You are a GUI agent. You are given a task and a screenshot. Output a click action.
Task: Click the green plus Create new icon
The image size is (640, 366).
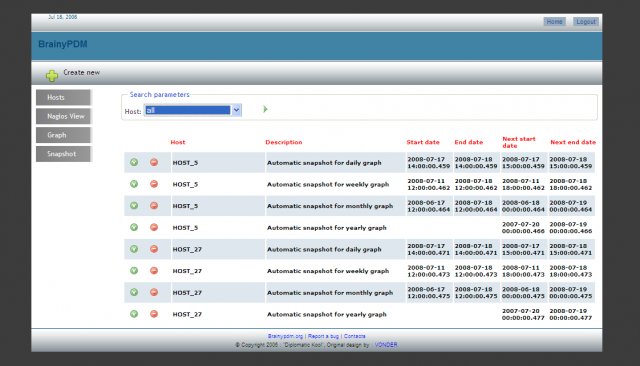click(52, 75)
